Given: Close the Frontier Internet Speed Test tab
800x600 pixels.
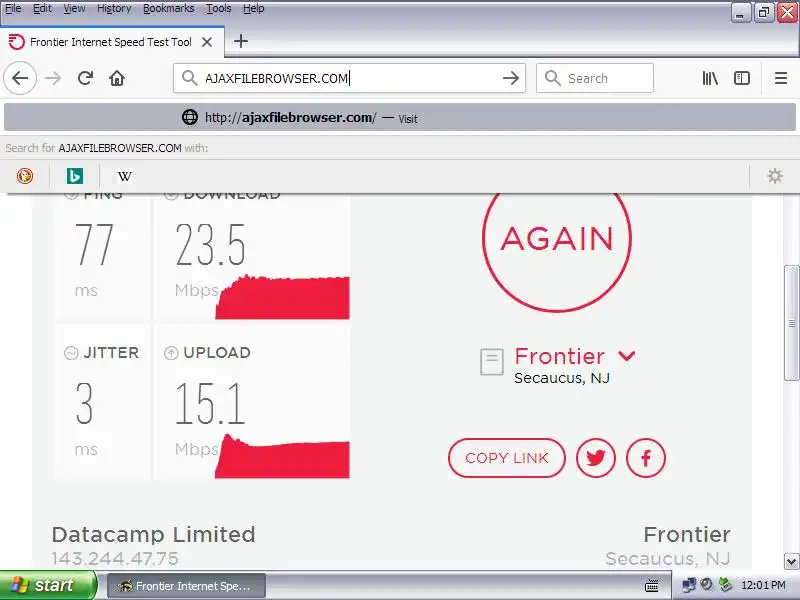Looking at the screenshot, I should [207, 42].
